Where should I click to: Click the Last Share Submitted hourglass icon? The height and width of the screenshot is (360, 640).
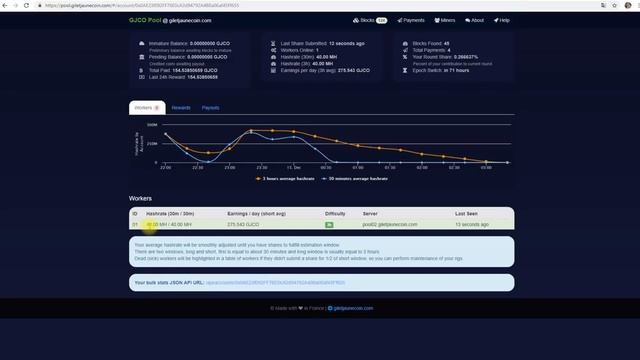(x=273, y=43)
